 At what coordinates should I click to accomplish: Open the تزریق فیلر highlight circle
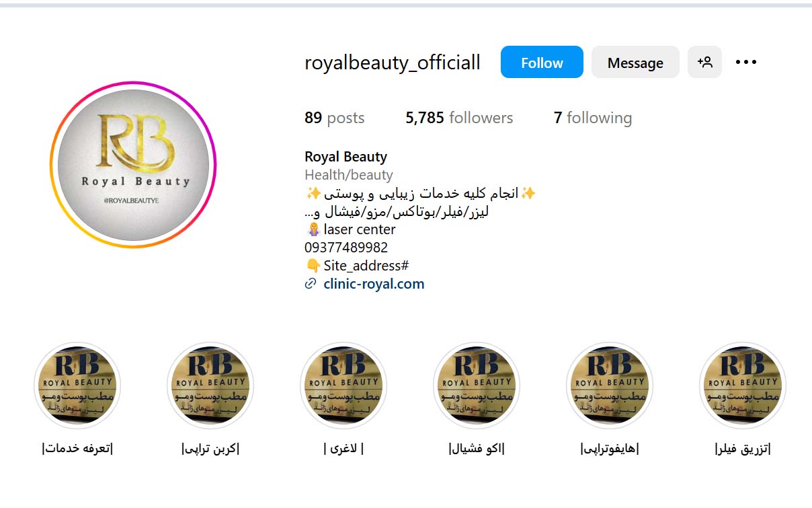click(x=743, y=386)
